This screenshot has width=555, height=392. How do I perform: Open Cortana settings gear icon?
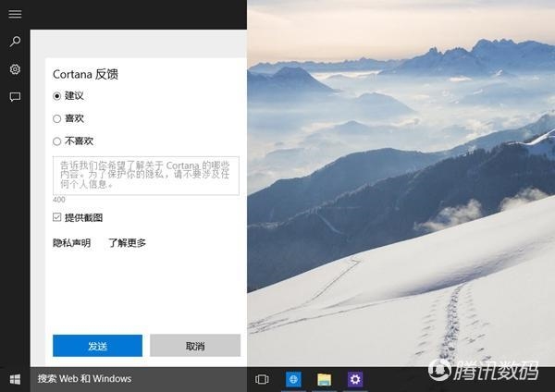click(x=15, y=69)
